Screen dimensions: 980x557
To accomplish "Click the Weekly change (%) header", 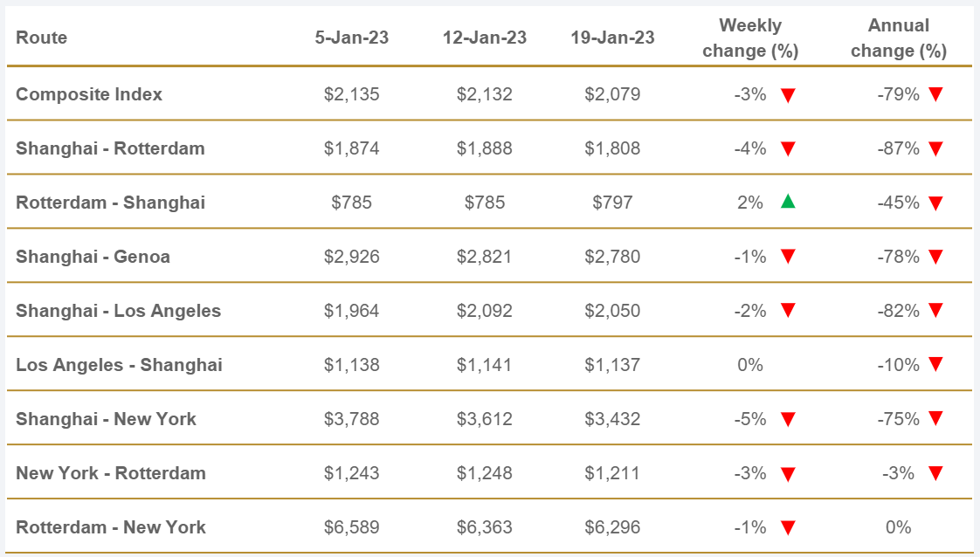I will pos(750,38).
